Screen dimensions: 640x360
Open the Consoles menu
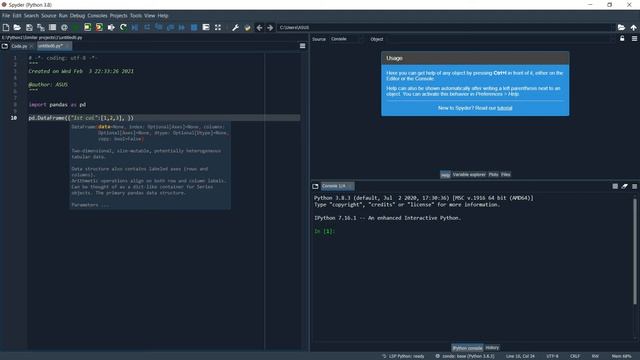(97, 16)
